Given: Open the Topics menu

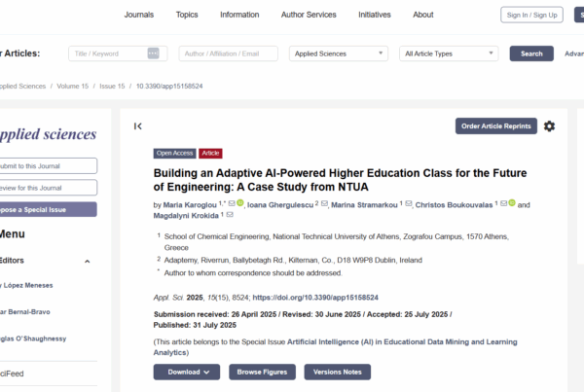Looking at the screenshot, I should click(x=187, y=15).
